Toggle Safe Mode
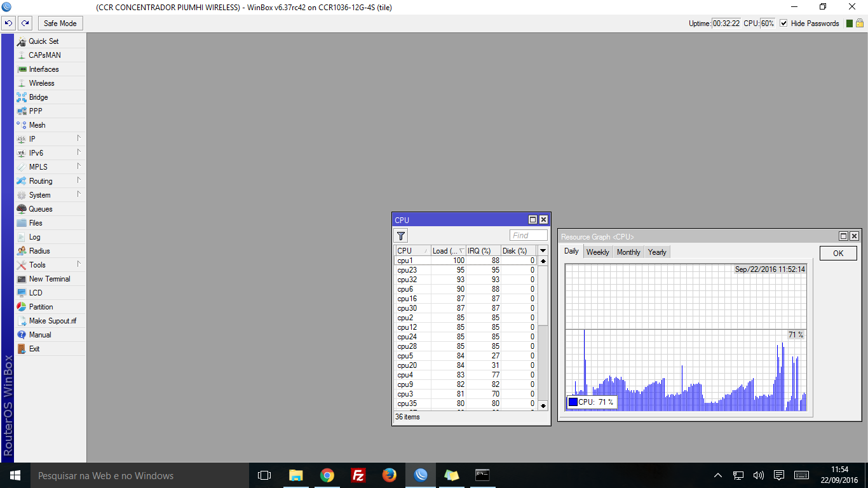 coord(60,24)
